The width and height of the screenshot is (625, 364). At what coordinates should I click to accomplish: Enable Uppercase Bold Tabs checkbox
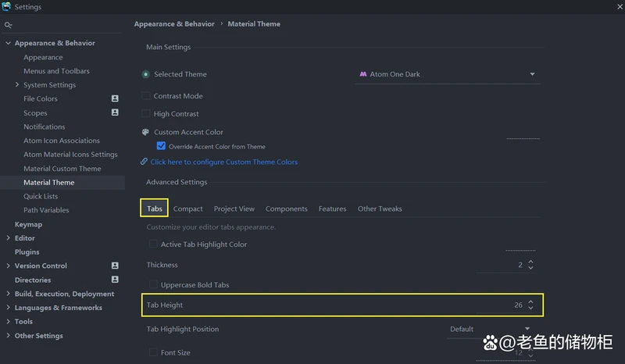[x=153, y=284]
